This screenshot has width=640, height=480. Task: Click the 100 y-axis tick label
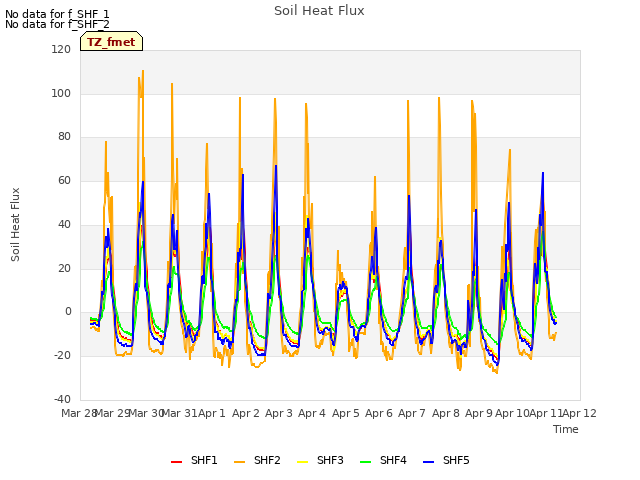click(x=61, y=93)
